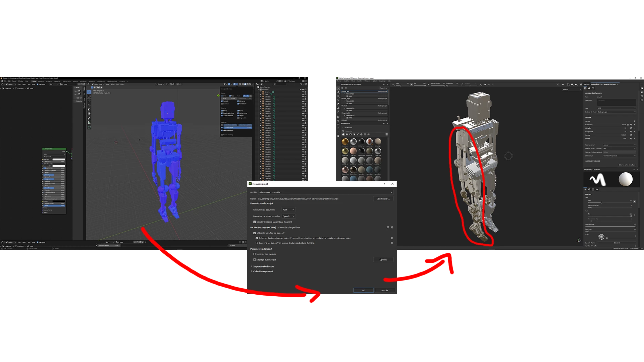
Task: Select the Eraser tool in Substance Painter
Action: pyautogui.click(x=338, y=92)
